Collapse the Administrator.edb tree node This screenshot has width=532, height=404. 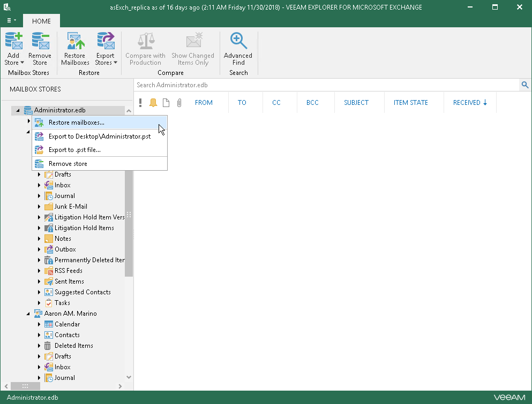pos(18,110)
